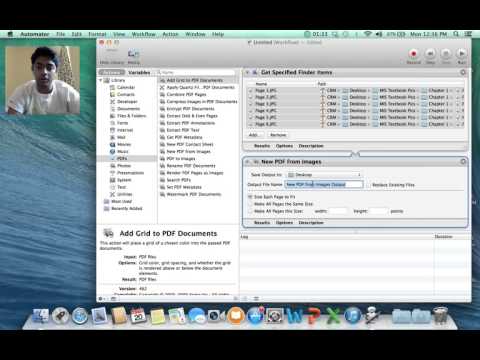The width and height of the screenshot is (480, 360).
Task: Select the Movies library category
Action: pos(124,144)
